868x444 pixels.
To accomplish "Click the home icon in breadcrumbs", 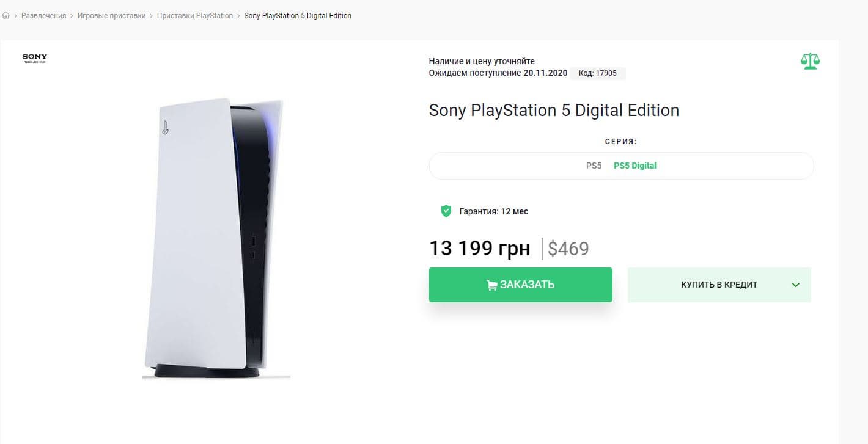I will pyautogui.click(x=6, y=16).
